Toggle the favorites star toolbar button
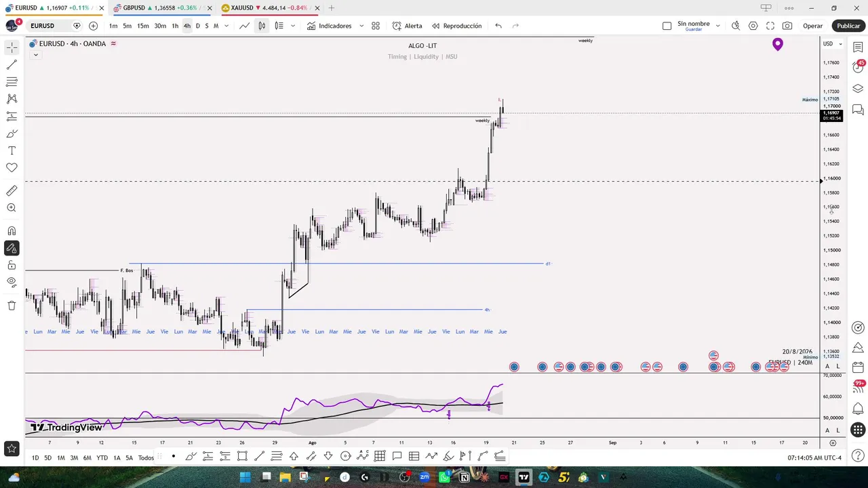Screen dimensions: 868x488 [x=12, y=448]
